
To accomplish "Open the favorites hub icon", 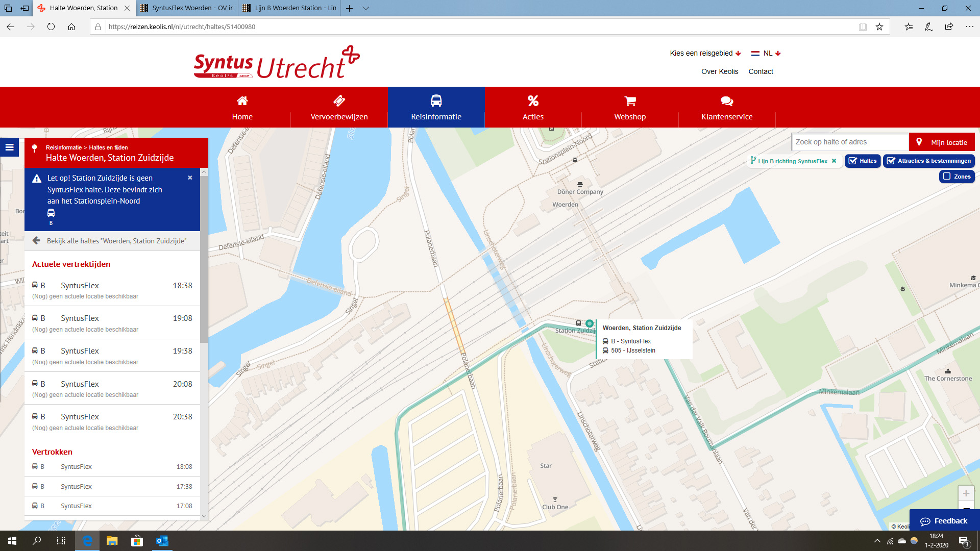I will click(x=909, y=27).
